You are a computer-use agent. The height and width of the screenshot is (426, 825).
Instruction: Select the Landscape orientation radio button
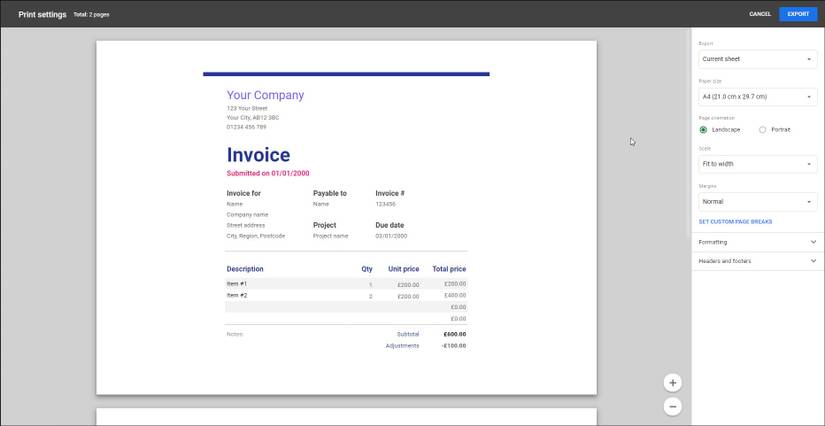tap(703, 130)
